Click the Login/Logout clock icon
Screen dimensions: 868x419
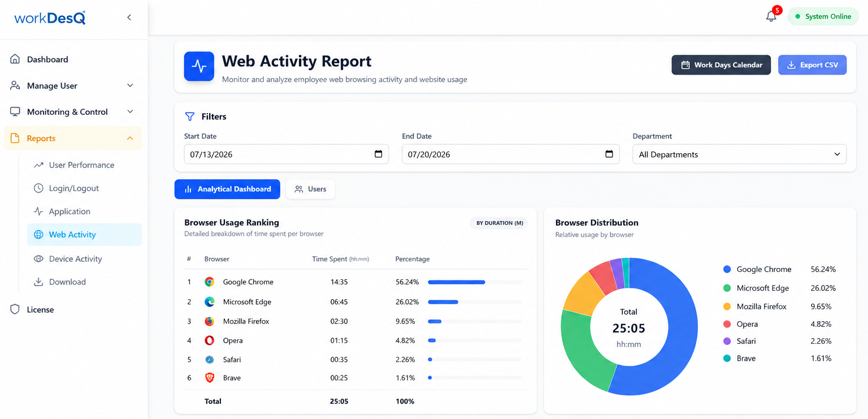(x=38, y=188)
